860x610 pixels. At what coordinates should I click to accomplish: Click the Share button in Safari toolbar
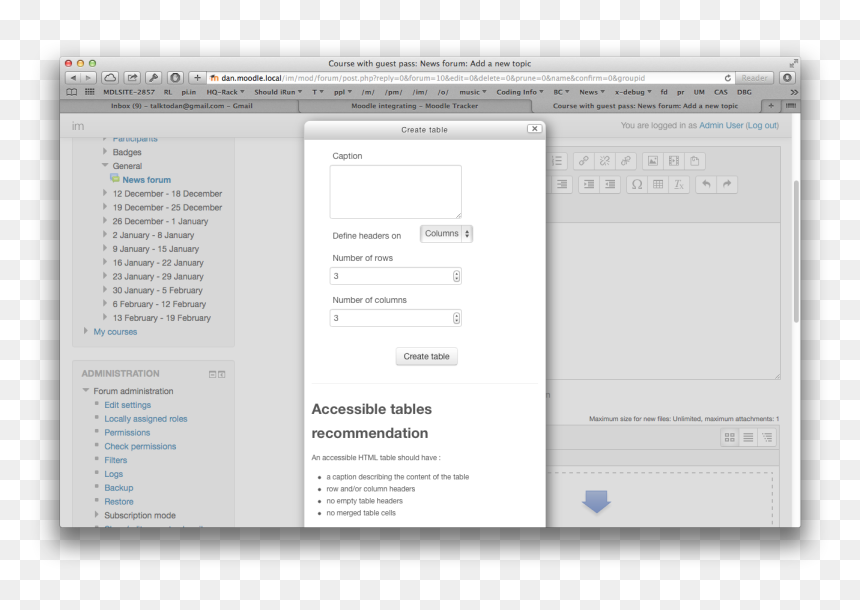132,78
